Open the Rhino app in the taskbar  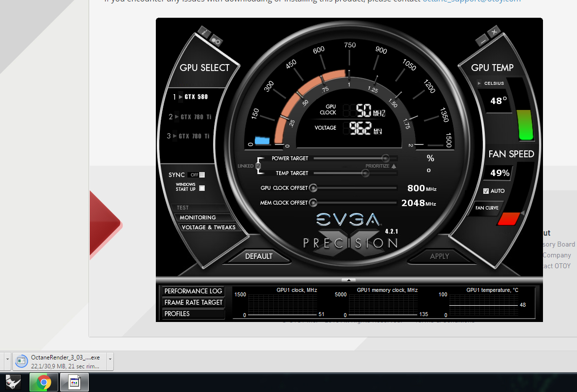tap(13, 383)
